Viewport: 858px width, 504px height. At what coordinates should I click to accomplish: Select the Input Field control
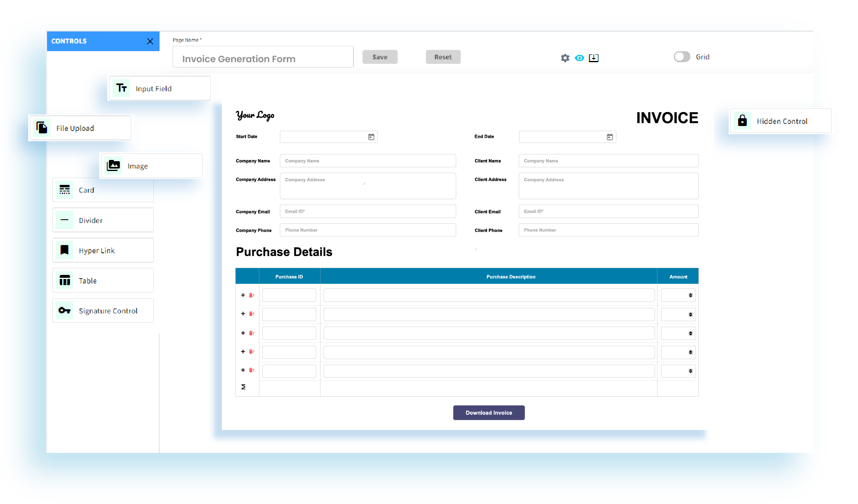coord(160,88)
